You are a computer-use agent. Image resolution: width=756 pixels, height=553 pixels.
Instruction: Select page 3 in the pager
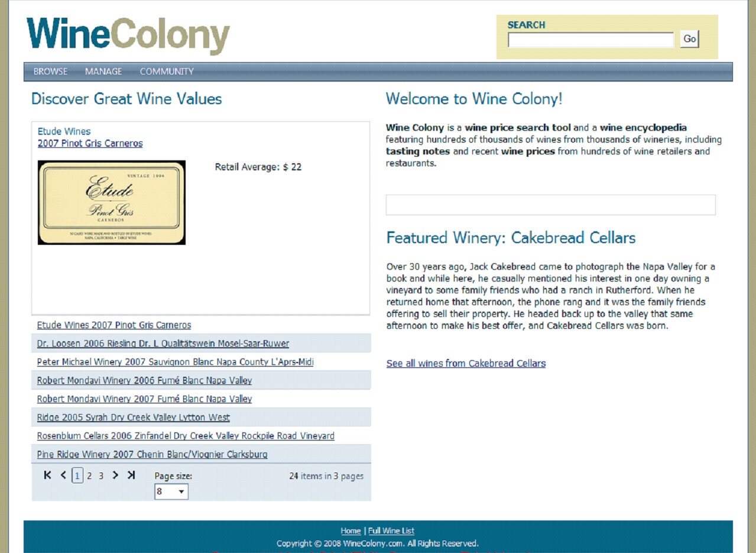coord(101,476)
